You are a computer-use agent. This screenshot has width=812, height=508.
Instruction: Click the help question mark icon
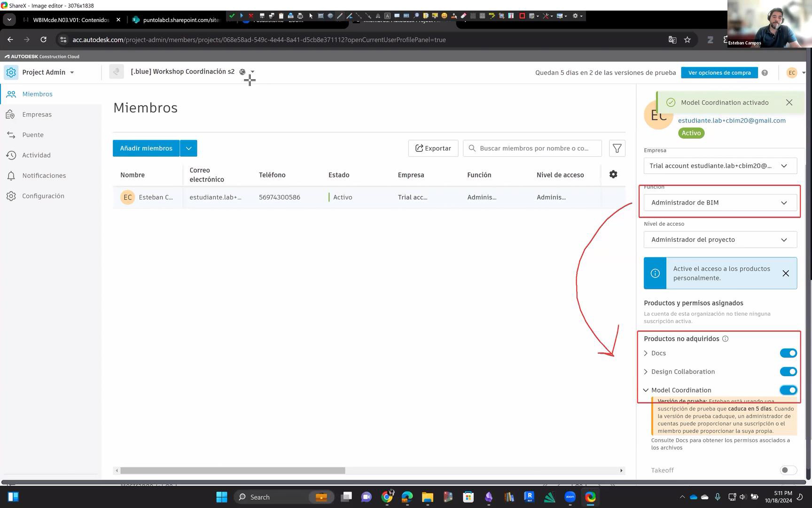coord(765,72)
